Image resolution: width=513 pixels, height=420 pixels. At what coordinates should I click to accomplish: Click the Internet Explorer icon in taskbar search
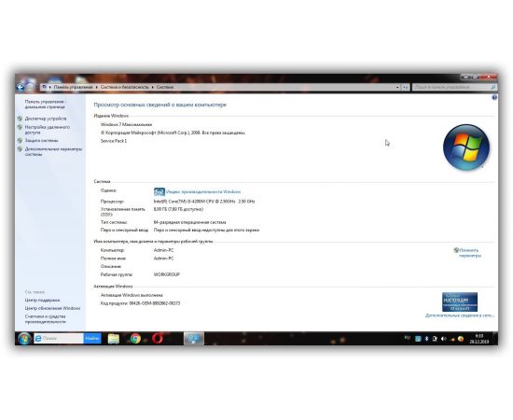(38, 339)
